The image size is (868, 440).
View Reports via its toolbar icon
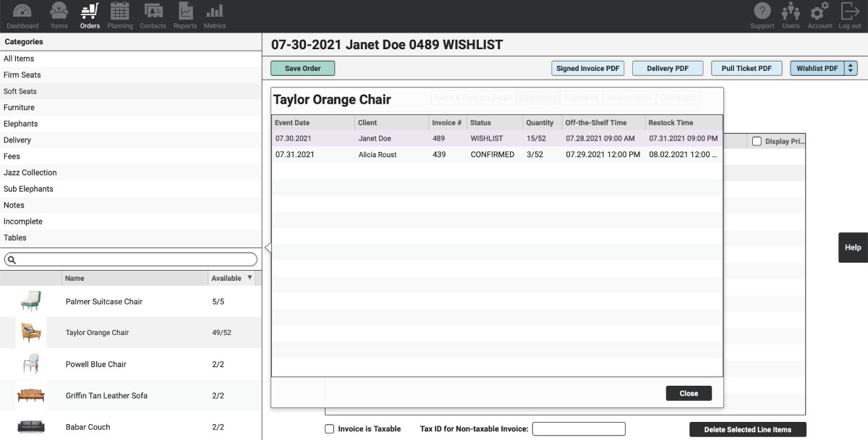[184, 14]
